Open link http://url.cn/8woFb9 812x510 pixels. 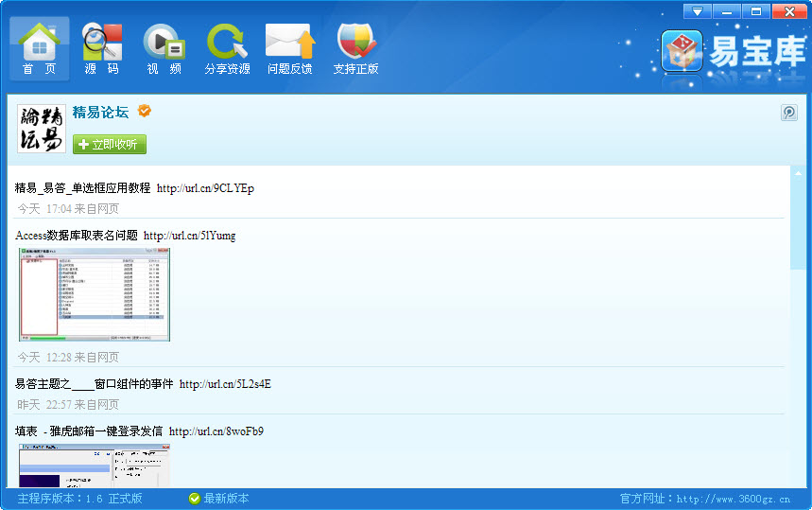[x=216, y=431]
